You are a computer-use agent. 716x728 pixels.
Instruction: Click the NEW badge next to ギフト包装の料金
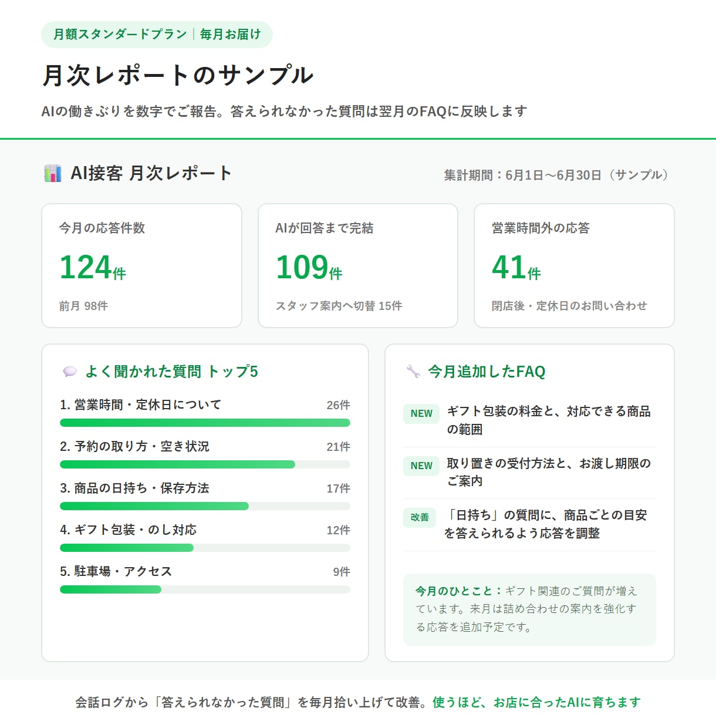coord(421,413)
